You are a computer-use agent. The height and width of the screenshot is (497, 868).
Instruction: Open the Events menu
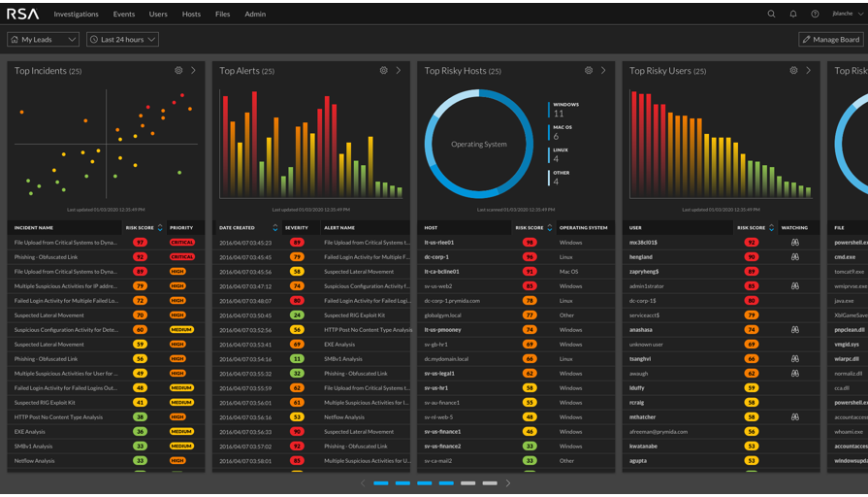[x=124, y=14]
